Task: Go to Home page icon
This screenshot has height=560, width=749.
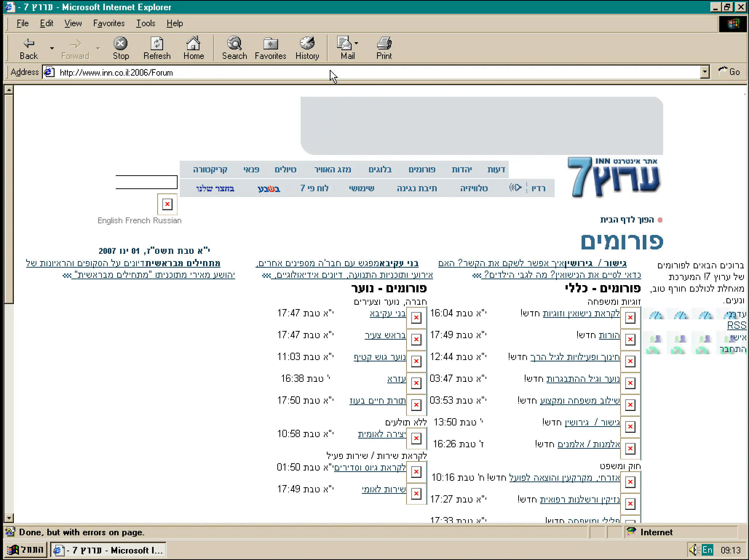Action: pos(193,44)
